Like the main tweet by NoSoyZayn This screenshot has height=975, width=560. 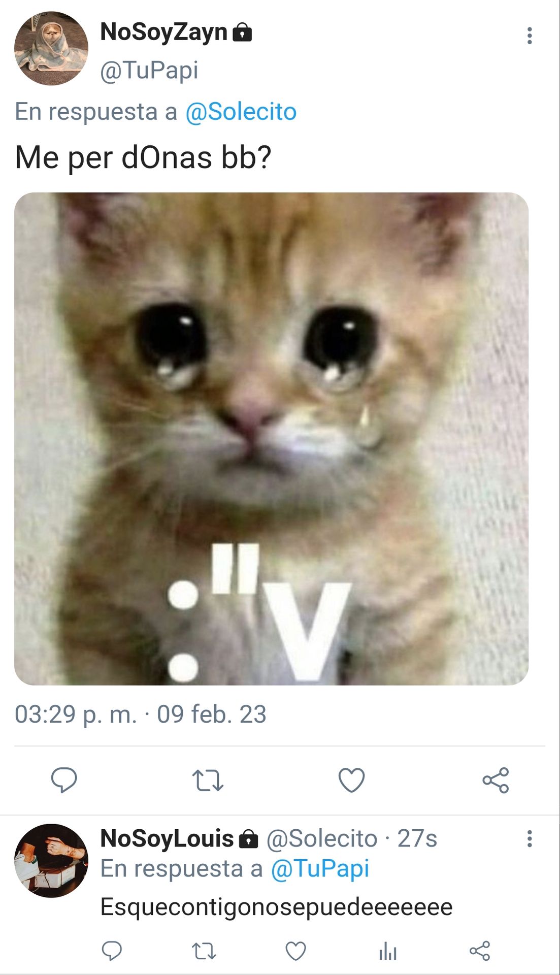351,780
